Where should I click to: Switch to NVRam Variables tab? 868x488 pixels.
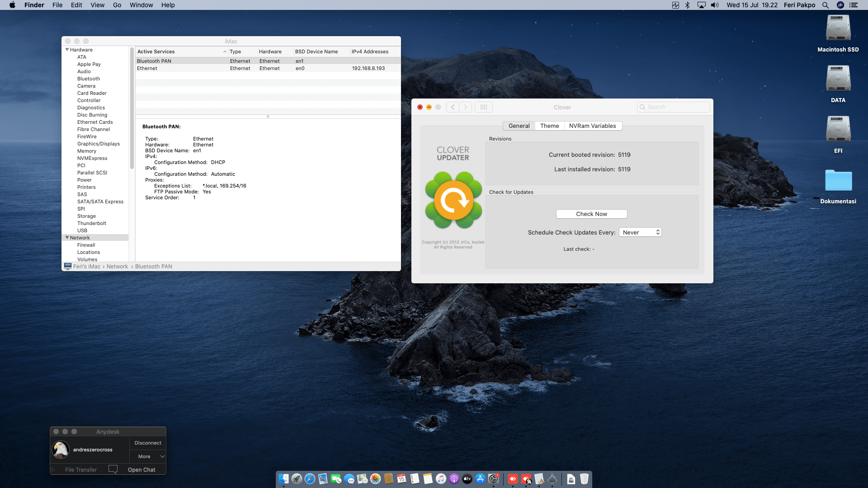[x=592, y=126]
